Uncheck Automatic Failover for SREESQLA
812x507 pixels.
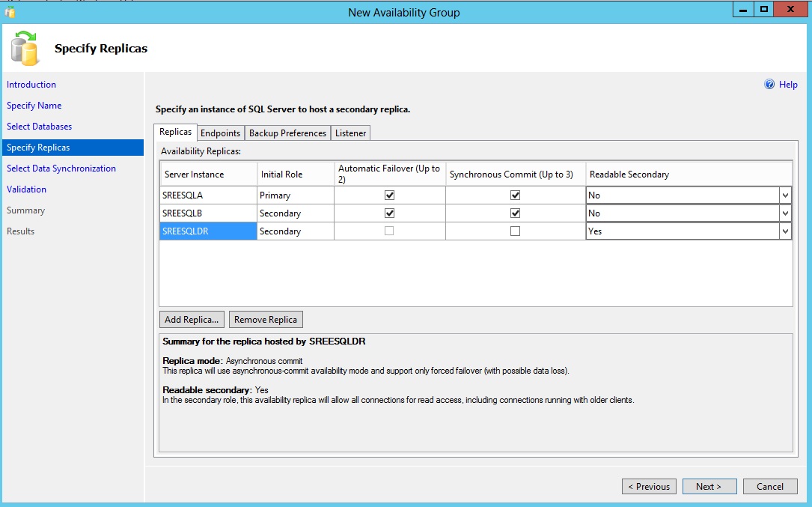(x=389, y=195)
